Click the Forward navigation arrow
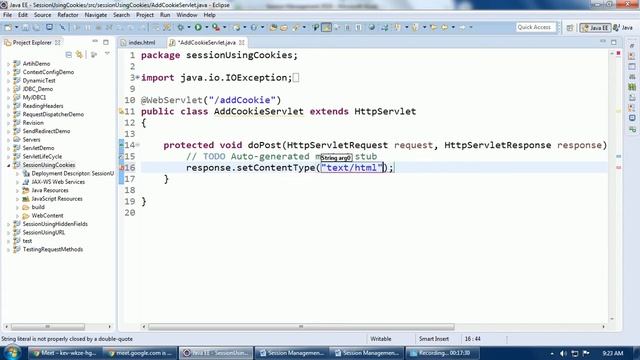The height and width of the screenshot is (360, 640). click(x=462, y=27)
